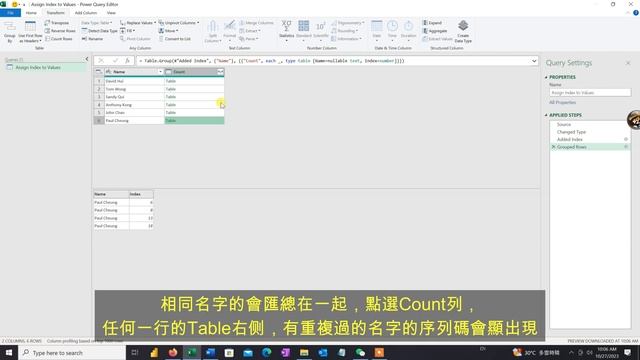Click Expand structured column
The image size is (640, 360).
pyautogui.click(x=432, y=23)
